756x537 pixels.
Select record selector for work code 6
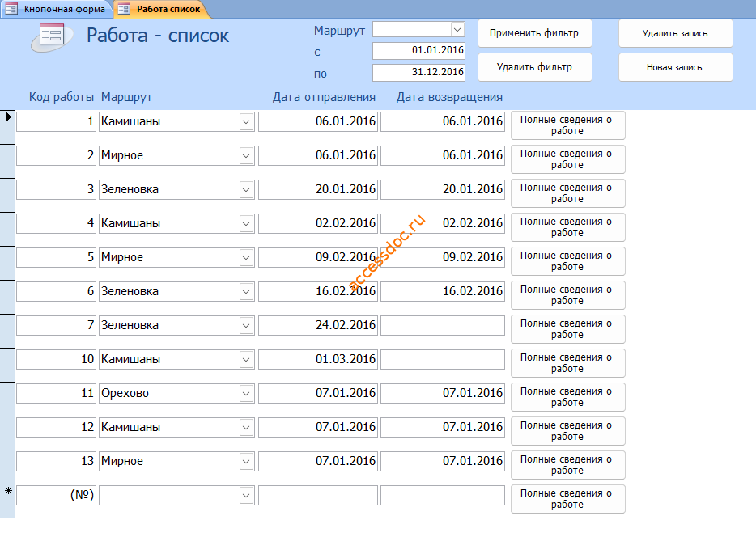pyautogui.click(x=7, y=297)
